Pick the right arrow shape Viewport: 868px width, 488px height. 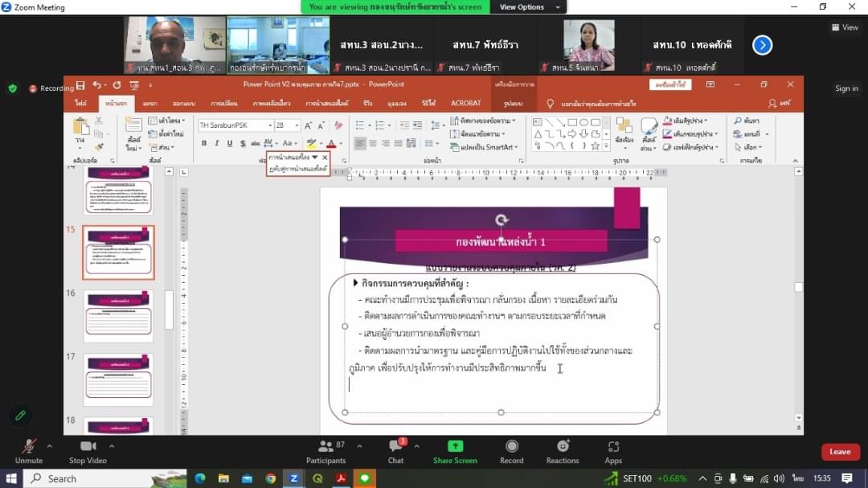(572, 134)
